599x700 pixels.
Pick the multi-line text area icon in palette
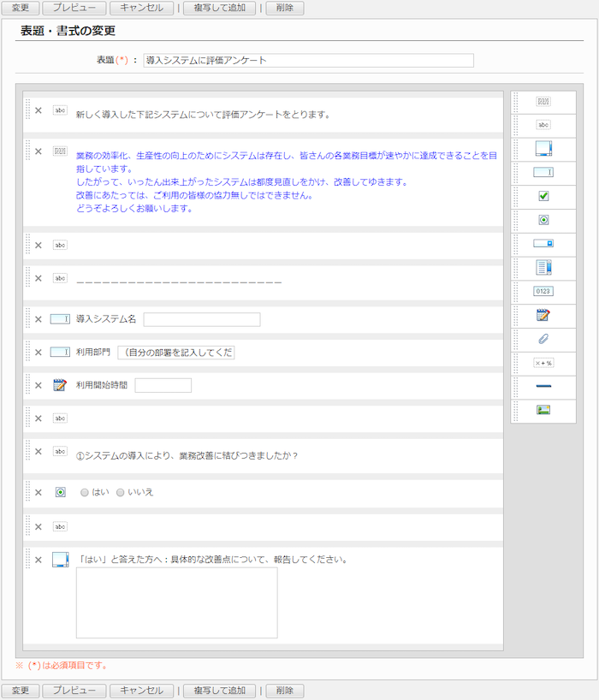[x=543, y=148]
